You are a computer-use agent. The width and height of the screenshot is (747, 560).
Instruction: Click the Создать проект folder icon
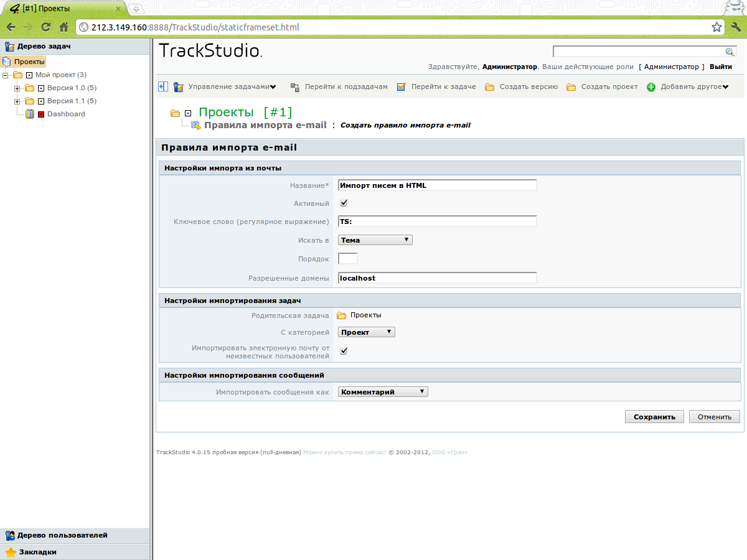click(571, 87)
